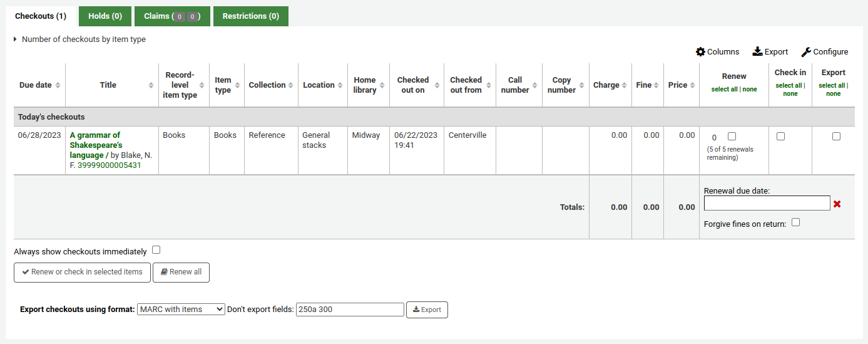Open A grammar of Shakespeare's language link
The image size is (868, 344).
click(x=96, y=145)
